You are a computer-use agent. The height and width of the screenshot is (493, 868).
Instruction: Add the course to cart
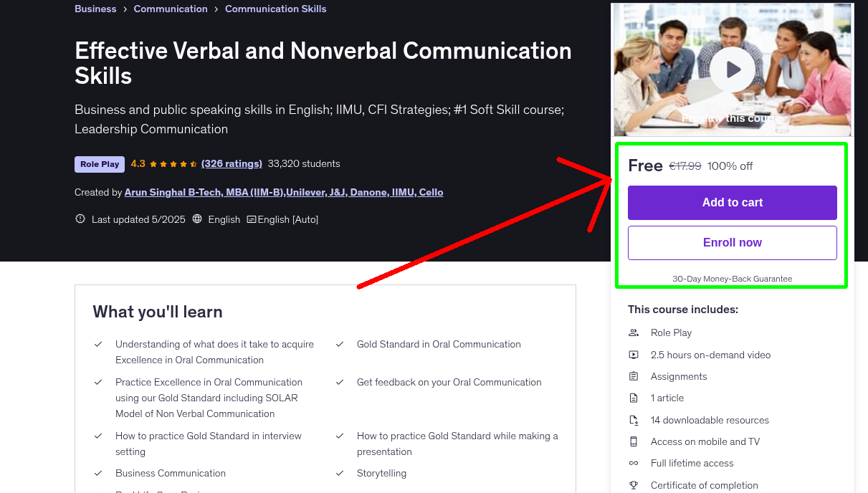coord(732,203)
